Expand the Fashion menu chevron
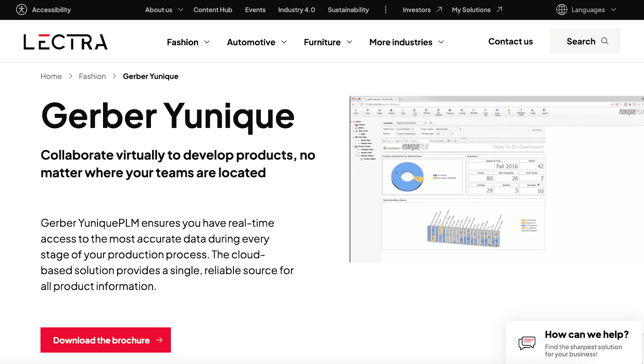 tap(207, 42)
